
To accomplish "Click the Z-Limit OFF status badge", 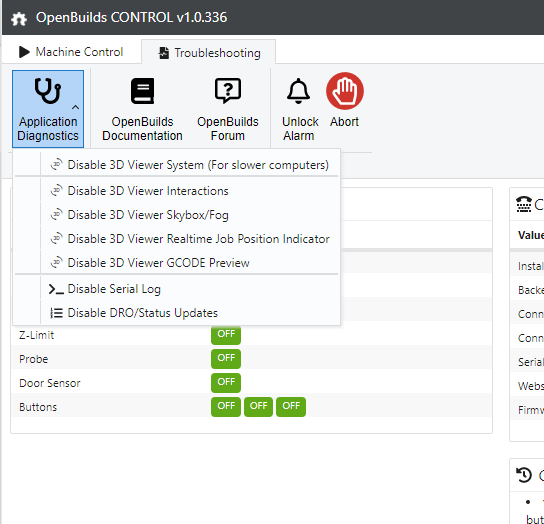I will 226,335.
